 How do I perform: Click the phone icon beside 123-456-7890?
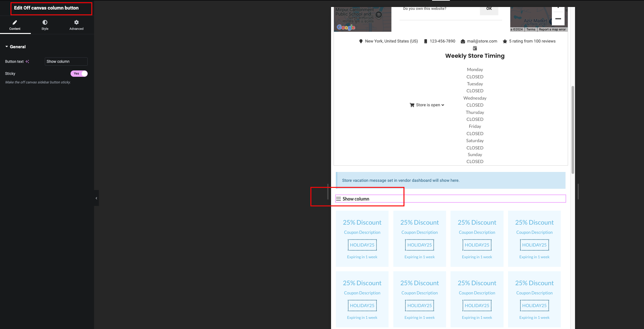pos(426,41)
